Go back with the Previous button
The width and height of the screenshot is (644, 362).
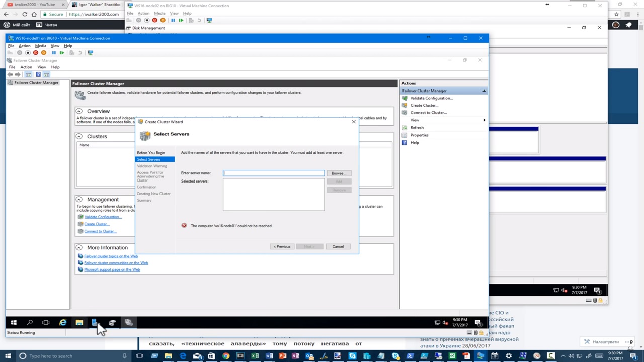pyautogui.click(x=282, y=247)
